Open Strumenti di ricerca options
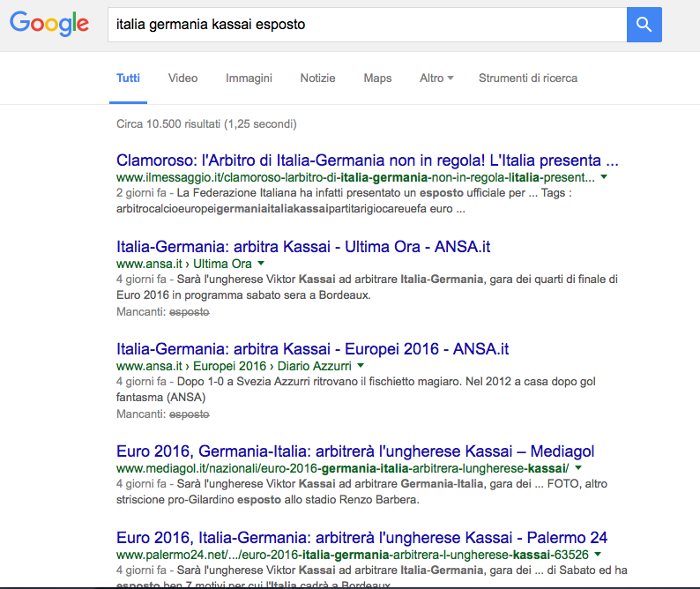Viewport: 700px width, 589px height. coord(528,78)
